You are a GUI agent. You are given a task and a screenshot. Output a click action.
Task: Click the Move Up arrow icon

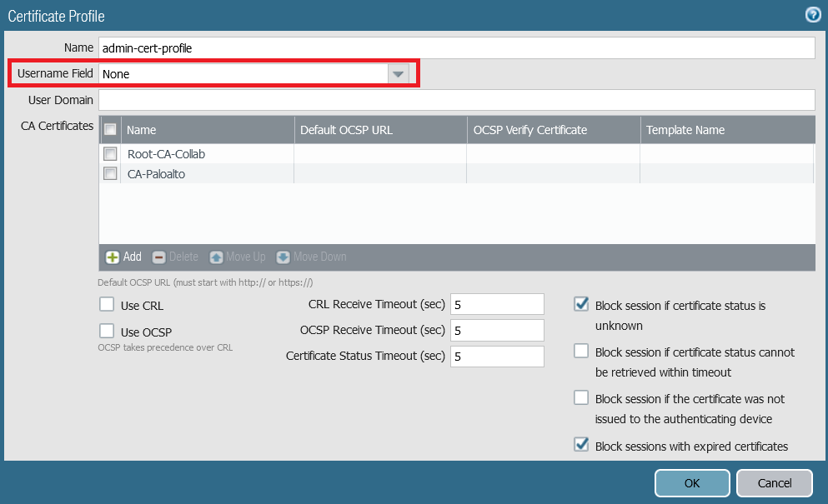[x=216, y=257]
